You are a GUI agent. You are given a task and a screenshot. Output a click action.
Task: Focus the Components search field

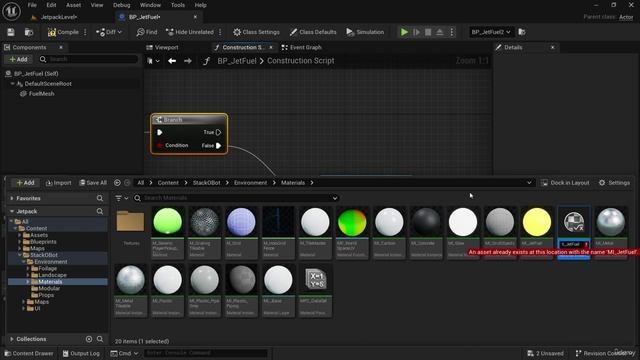[88, 59]
